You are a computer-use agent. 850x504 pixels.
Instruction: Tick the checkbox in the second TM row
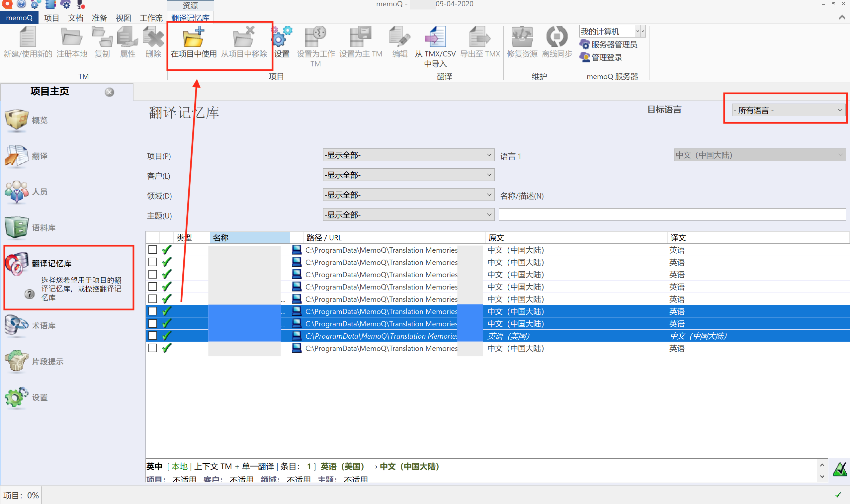(153, 262)
